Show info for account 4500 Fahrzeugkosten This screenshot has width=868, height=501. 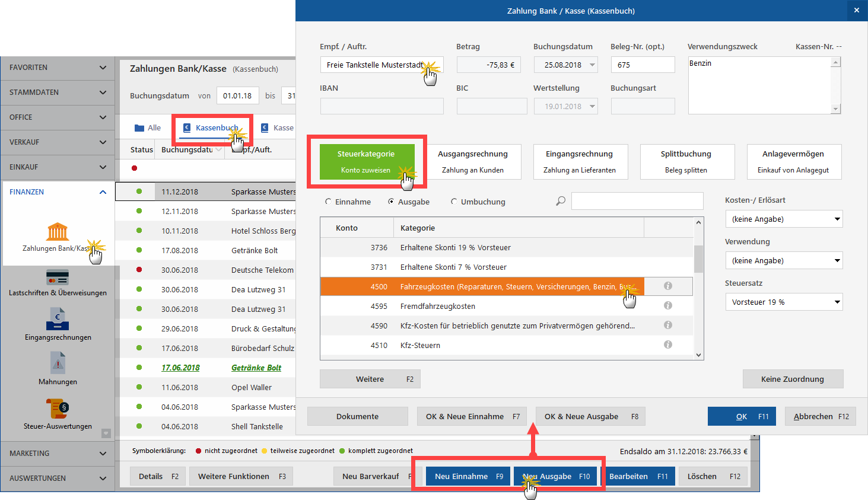coord(668,286)
